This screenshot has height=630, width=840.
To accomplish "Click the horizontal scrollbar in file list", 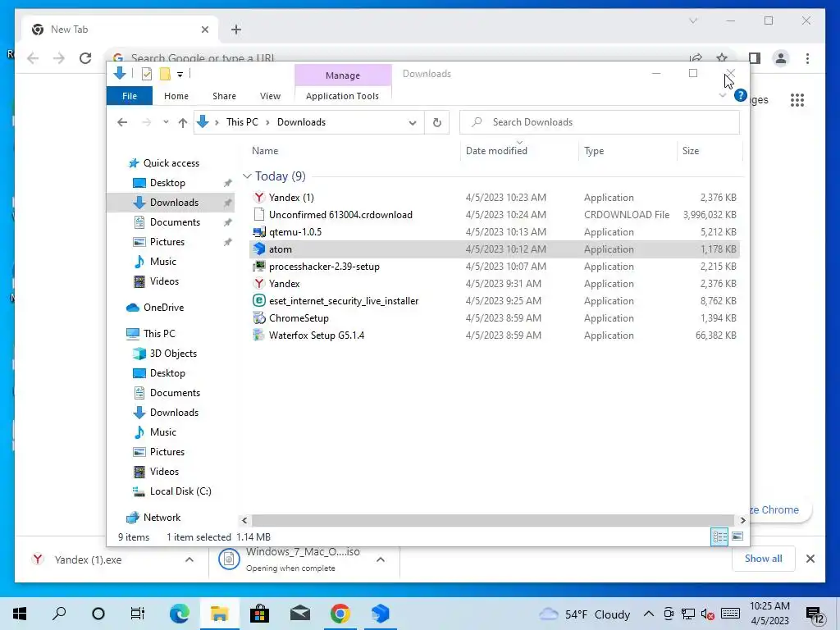I will (492, 520).
